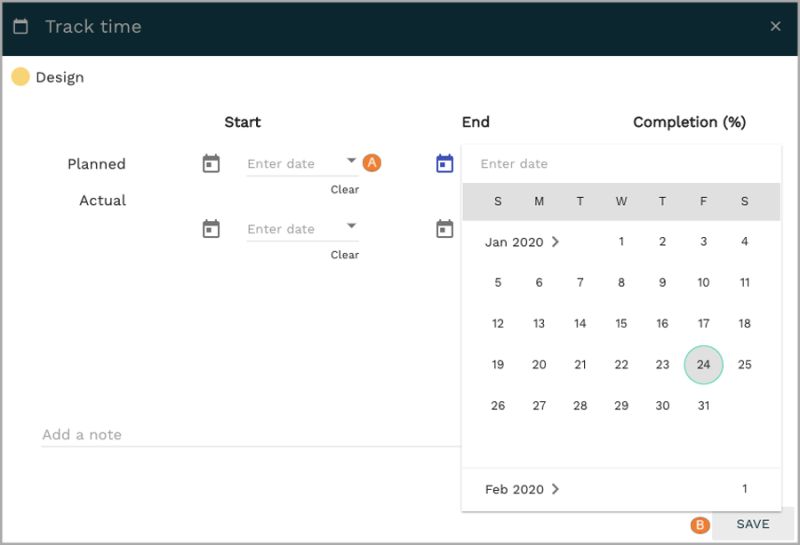Pick January 21 in the calendar
The height and width of the screenshot is (545, 800).
coord(580,364)
